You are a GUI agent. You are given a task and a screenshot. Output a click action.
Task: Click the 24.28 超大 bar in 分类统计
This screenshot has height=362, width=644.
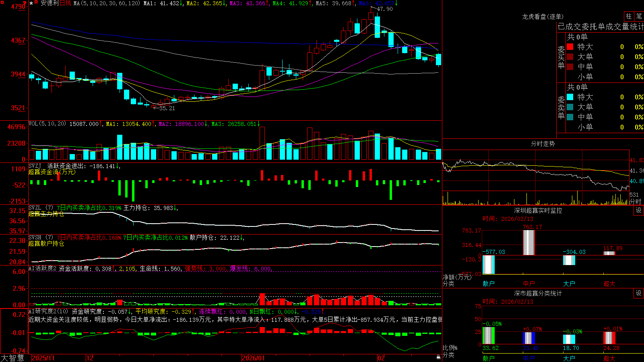coord(609,338)
